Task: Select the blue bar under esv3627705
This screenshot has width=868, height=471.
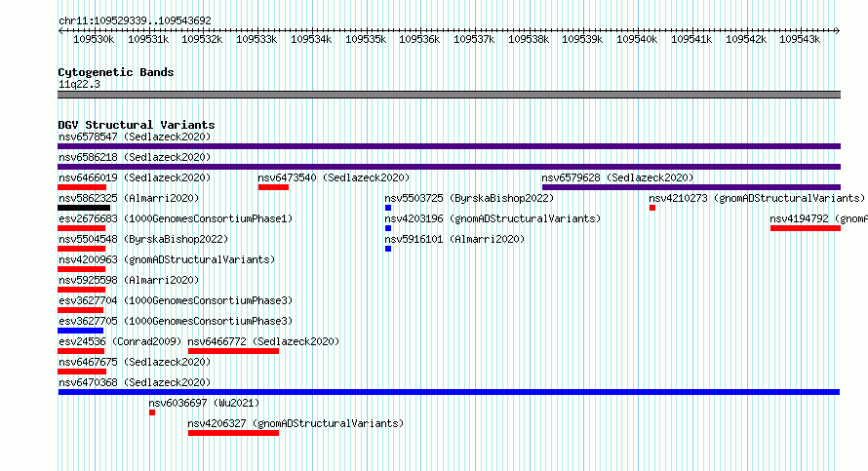Action: click(x=81, y=331)
